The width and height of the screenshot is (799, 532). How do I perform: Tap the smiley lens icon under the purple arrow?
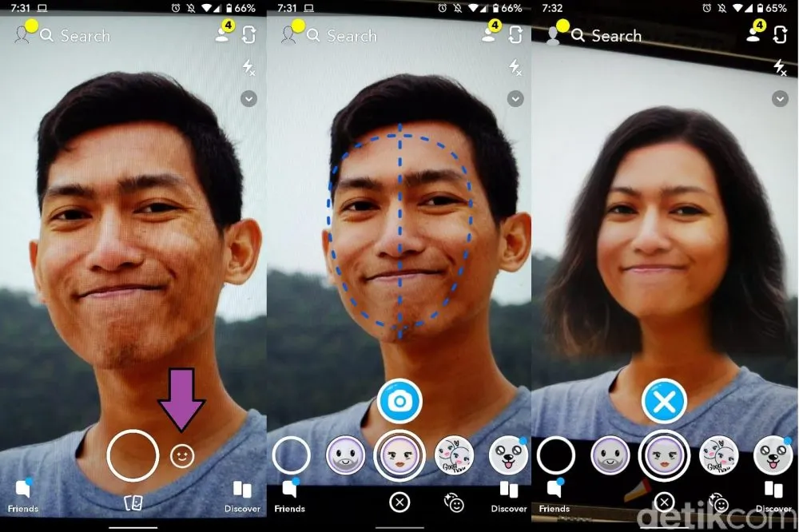tap(182, 456)
